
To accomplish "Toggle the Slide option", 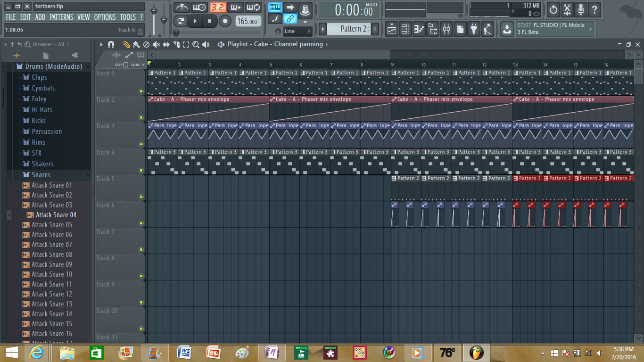I will tap(143, 65).
